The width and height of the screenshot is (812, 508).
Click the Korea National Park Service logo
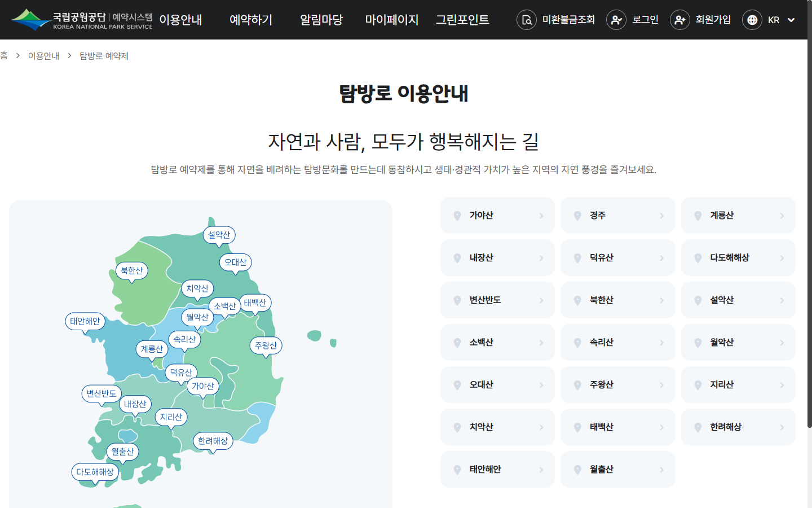coord(82,20)
